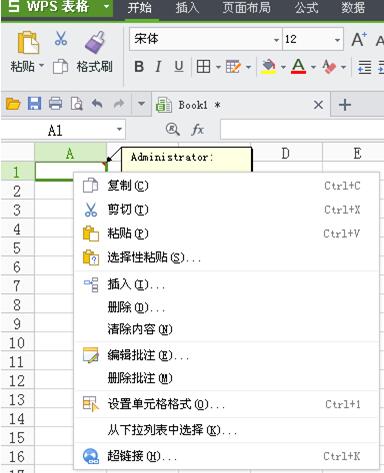Choose 粘贴(P) from context menu
The image size is (384, 473).
coord(227,234)
